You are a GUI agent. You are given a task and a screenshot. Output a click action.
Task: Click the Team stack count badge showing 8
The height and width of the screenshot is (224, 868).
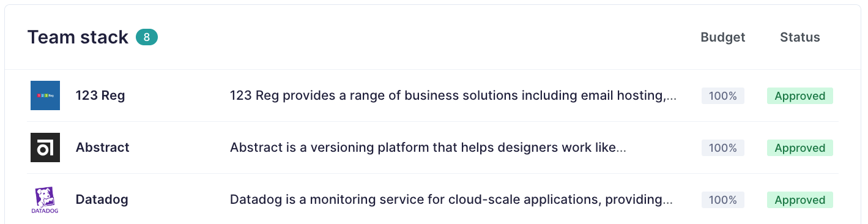point(147,37)
